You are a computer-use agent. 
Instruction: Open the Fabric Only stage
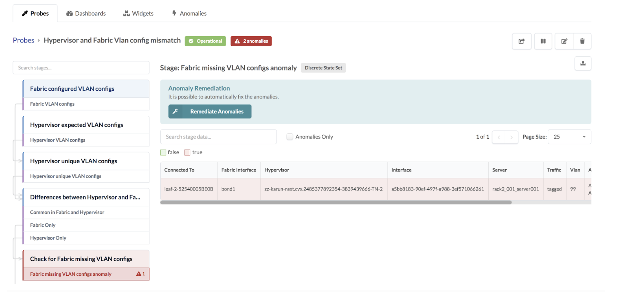pyautogui.click(x=86, y=225)
